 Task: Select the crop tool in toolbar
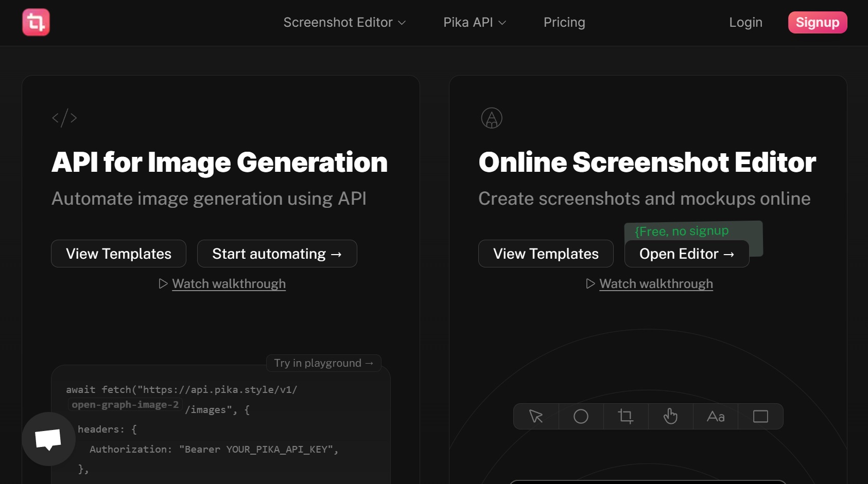pos(626,416)
